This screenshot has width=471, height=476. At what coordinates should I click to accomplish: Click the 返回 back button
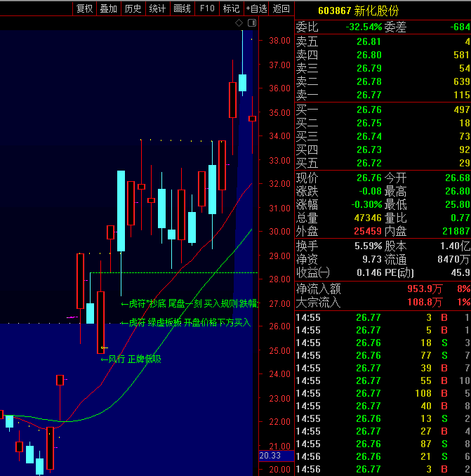(x=281, y=8)
